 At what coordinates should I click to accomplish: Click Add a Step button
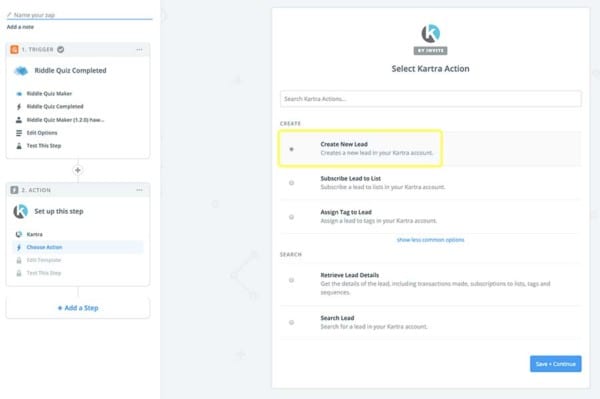pyautogui.click(x=78, y=308)
